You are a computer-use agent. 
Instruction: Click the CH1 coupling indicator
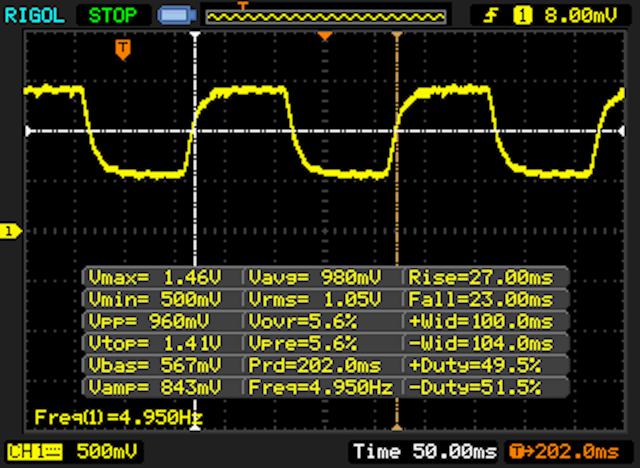tap(35, 452)
